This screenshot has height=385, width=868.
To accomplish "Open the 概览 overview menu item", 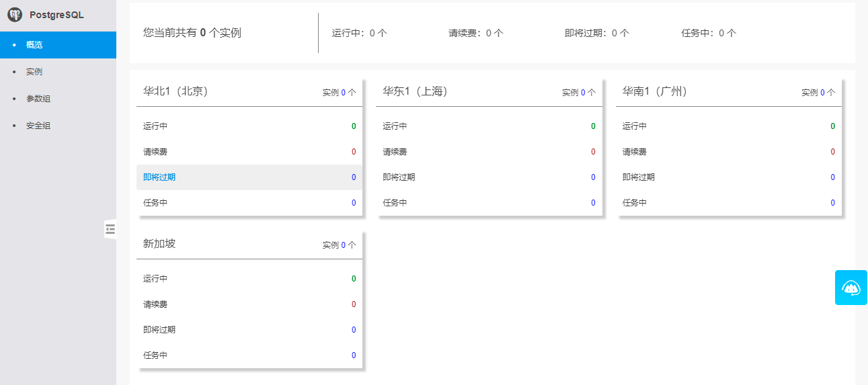I will pos(58,45).
